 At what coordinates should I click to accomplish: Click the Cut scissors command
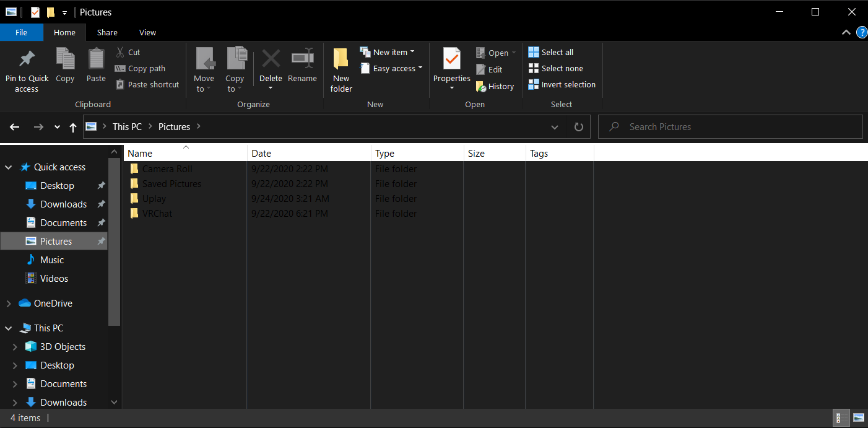click(x=128, y=53)
